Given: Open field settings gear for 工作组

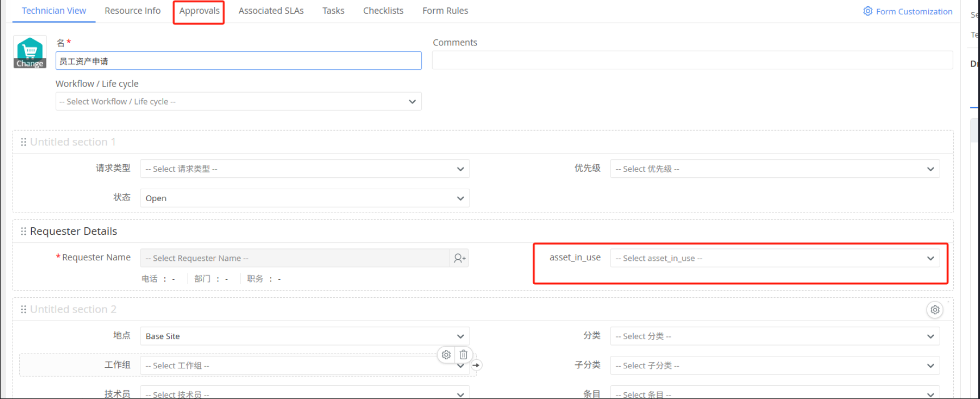Looking at the screenshot, I should [x=446, y=355].
